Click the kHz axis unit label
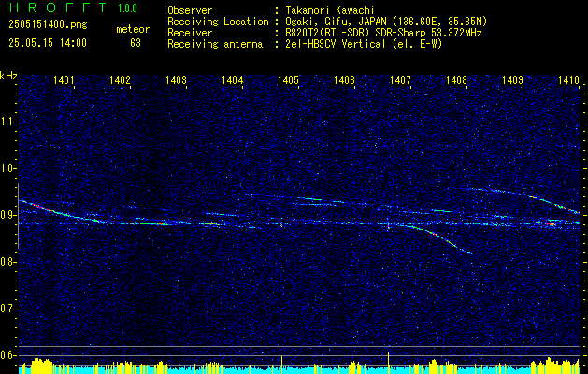The height and width of the screenshot is (374, 588). point(8,76)
